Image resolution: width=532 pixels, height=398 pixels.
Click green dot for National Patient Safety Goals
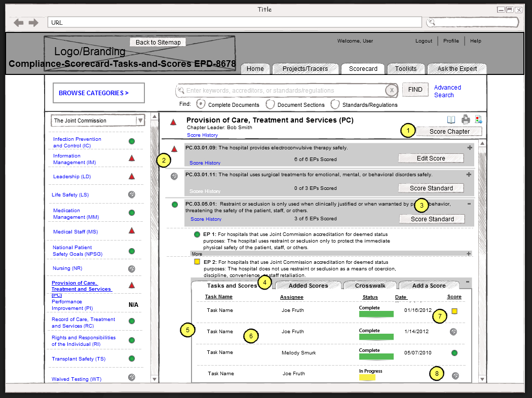[132, 251]
